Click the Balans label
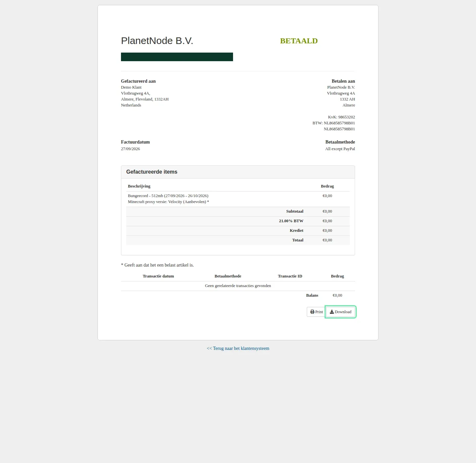The width and height of the screenshot is (476, 463). 312,295
